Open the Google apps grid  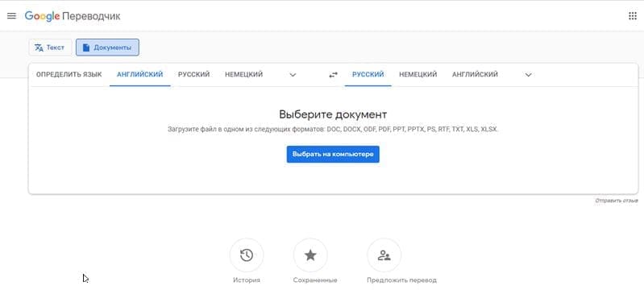(633, 16)
